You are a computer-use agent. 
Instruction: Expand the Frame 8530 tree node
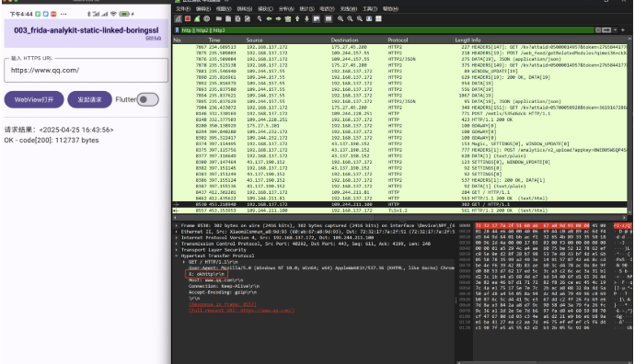(x=177, y=226)
